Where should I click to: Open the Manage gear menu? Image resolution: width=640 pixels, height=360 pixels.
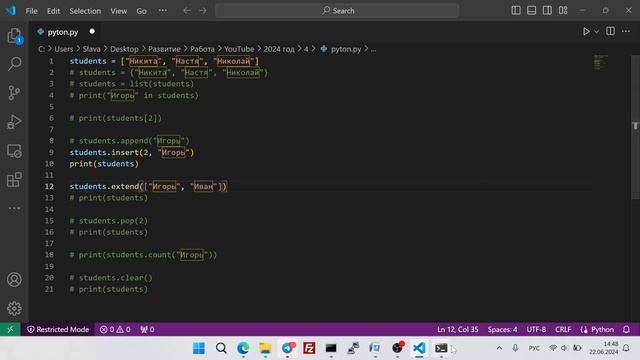[14, 308]
